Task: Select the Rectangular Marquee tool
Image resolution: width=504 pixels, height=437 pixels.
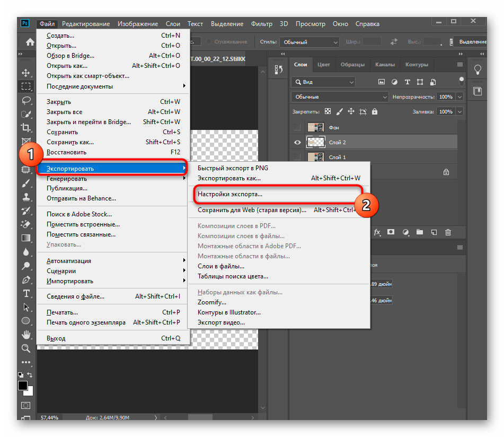Action: tap(26, 86)
